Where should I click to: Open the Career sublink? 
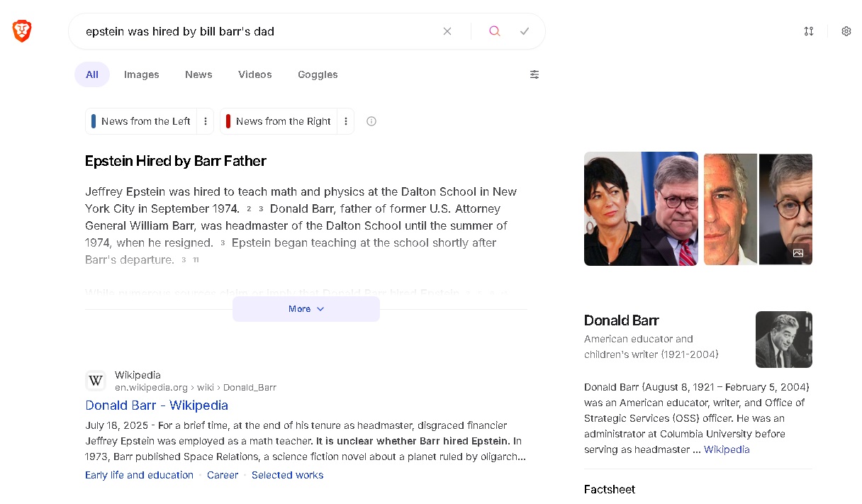click(x=223, y=475)
